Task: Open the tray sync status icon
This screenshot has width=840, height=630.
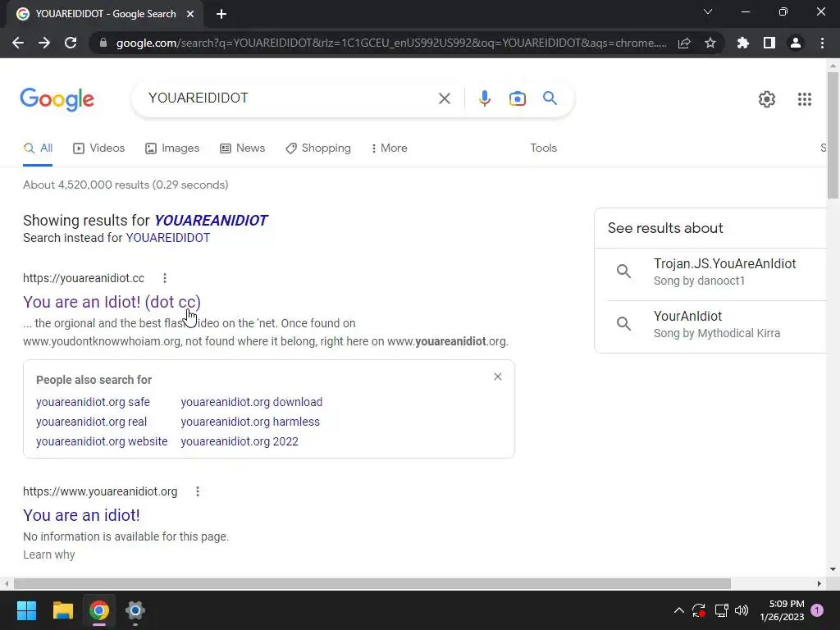Action: point(699,610)
